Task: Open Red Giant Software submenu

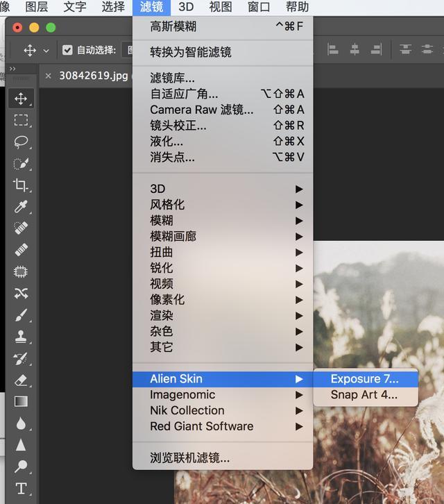Action: (x=223, y=426)
